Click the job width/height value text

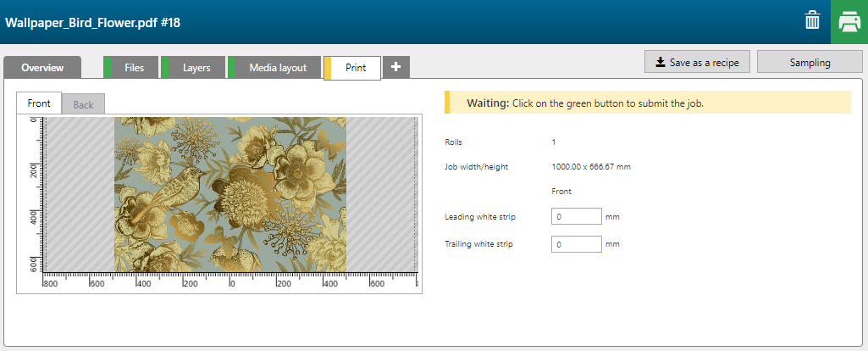[x=590, y=167]
